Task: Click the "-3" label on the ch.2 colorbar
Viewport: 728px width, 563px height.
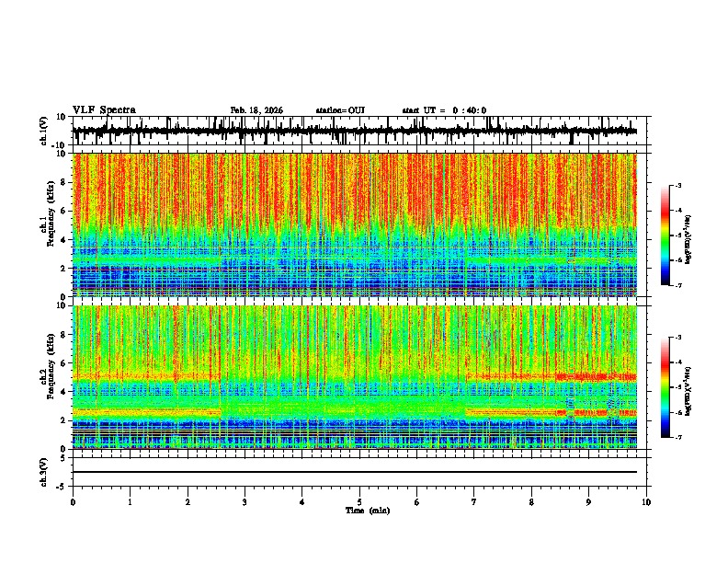Action: [x=678, y=338]
